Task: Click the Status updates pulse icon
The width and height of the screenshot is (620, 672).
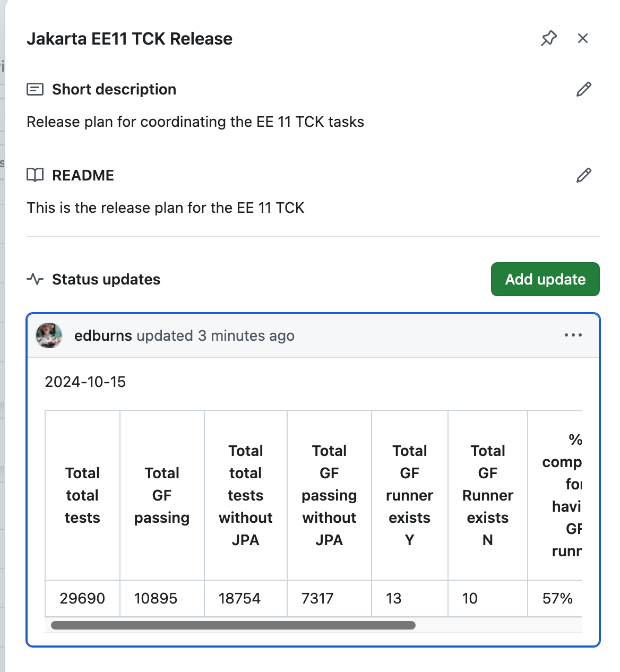Action: (x=35, y=279)
